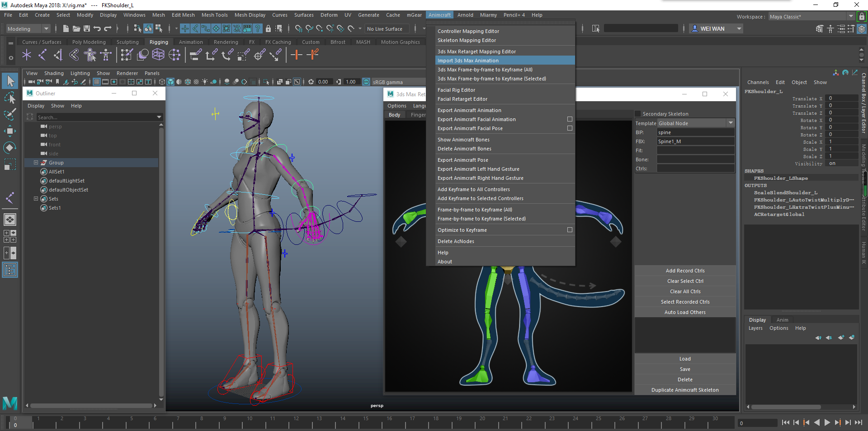Image resolution: width=868 pixels, height=431 pixels.
Task: Open the Modeling menu set dropdown
Action: coord(28,28)
